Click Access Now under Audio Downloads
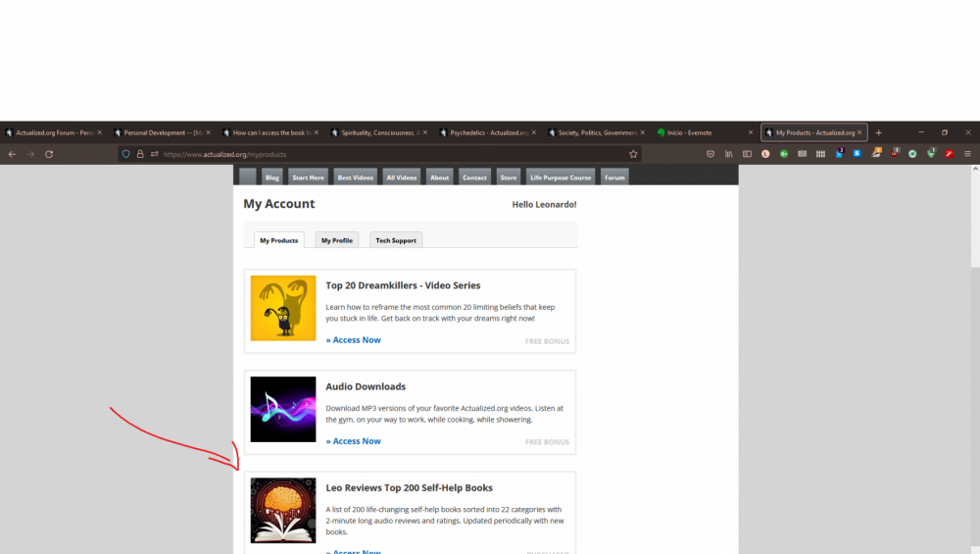The image size is (980, 554). [x=353, y=441]
